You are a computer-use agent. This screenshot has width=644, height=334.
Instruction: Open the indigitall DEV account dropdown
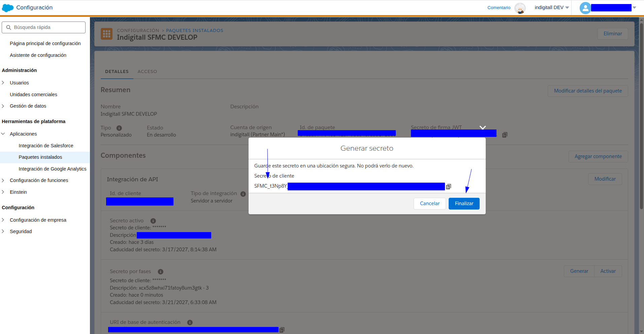pyautogui.click(x=552, y=7)
